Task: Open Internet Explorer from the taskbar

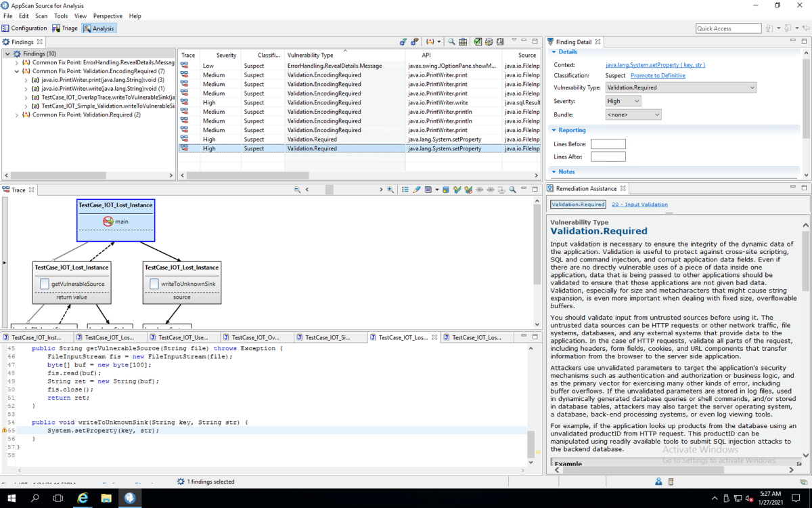Action: [83, 499]
